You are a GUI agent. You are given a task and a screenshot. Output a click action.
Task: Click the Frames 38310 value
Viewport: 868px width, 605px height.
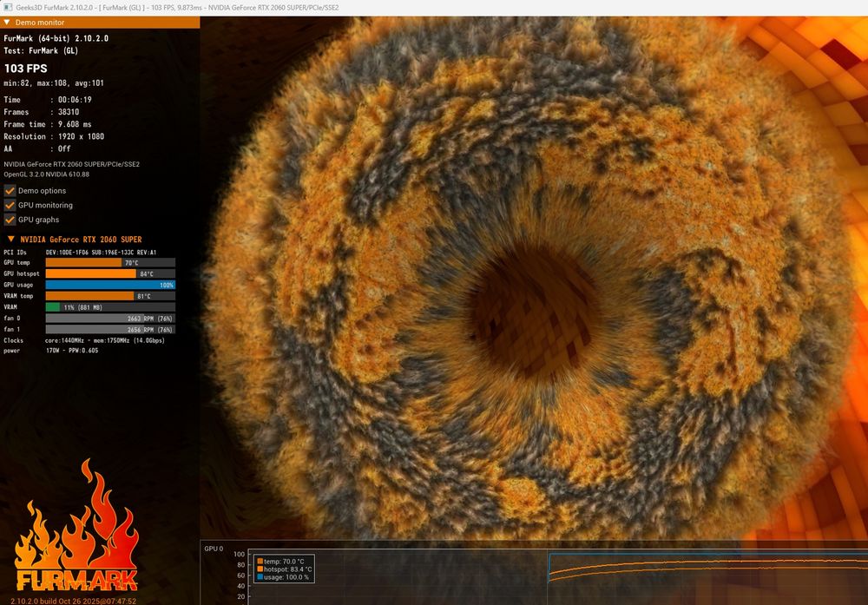pyautogui.click(x=69, y=112)
